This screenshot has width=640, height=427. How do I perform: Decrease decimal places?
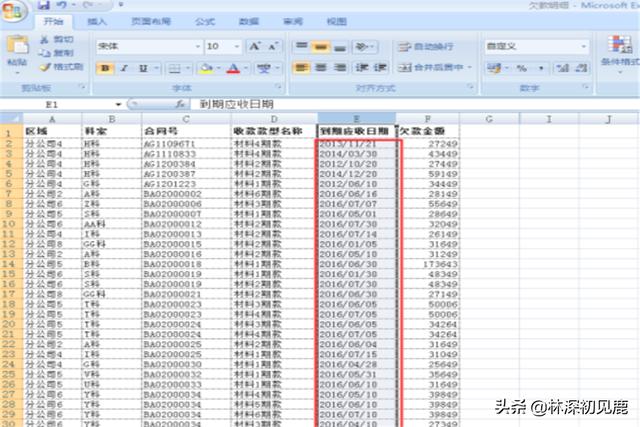click(x=581, y=68)
